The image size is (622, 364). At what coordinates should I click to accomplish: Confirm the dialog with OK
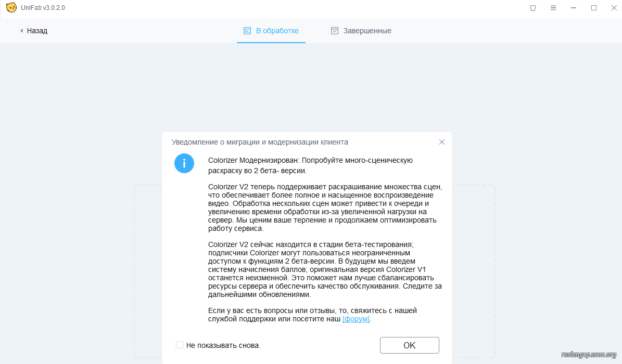pos(410,345)
